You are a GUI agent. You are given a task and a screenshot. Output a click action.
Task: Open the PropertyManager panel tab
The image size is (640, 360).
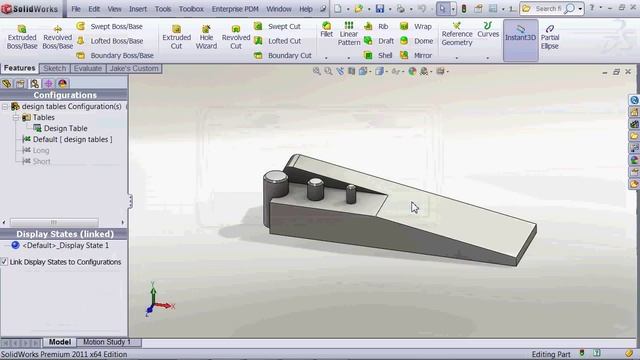coord(20,84)
